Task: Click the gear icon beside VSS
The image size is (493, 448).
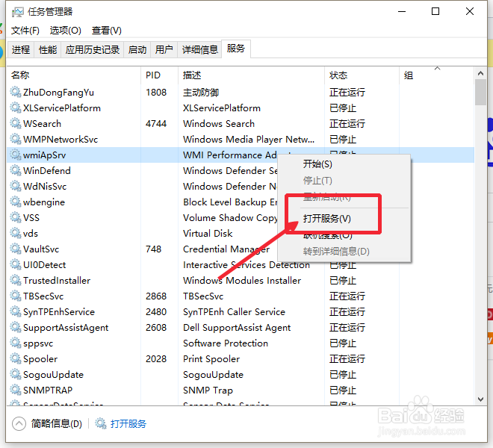Action: (16, 217)
